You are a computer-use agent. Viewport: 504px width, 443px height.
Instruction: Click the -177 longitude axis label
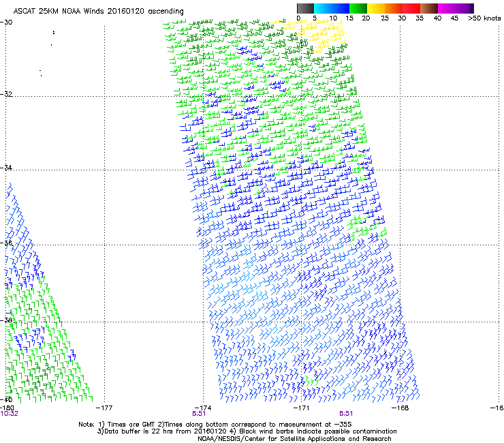[x=104, y=408]
